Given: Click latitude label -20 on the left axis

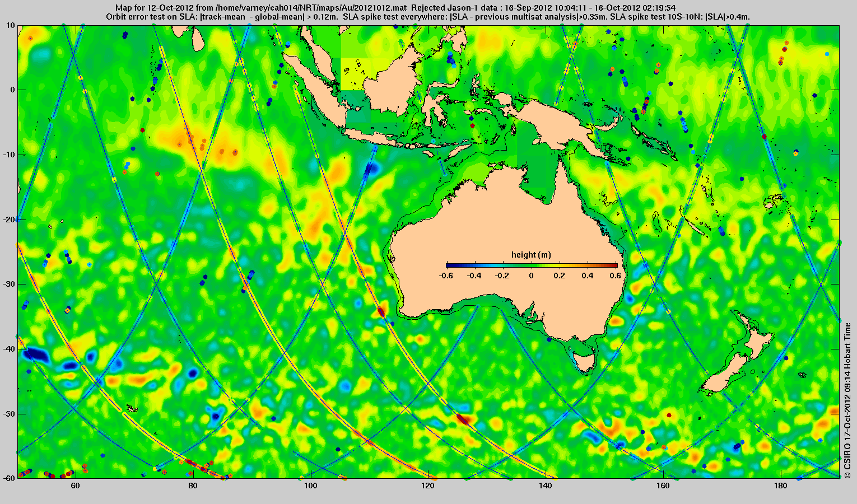Looking at the screenshot, I should [x=9, y=220].
